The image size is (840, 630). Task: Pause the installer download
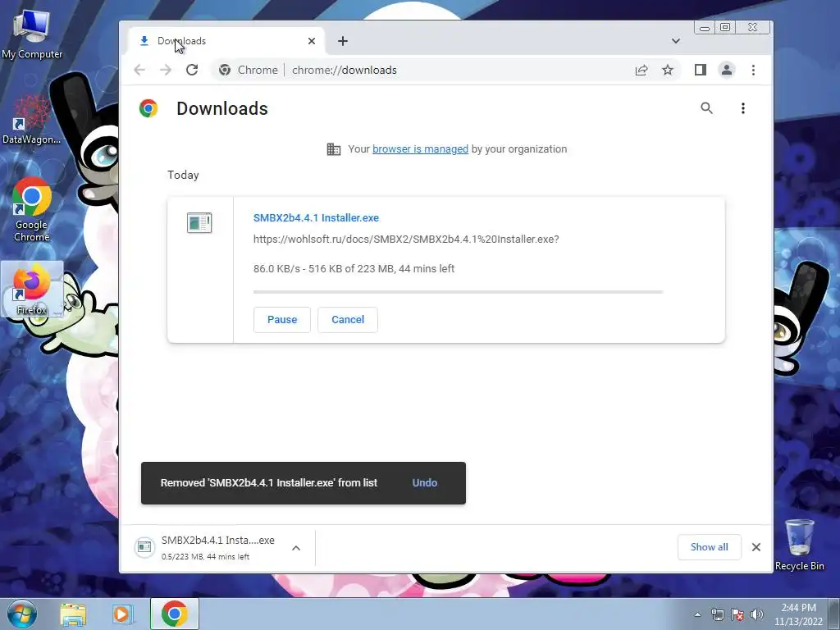click(x=282, y=320)
